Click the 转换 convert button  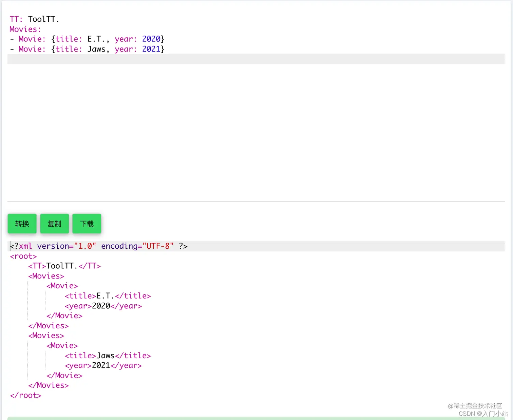pyautogui.click(x=22, y=224)
